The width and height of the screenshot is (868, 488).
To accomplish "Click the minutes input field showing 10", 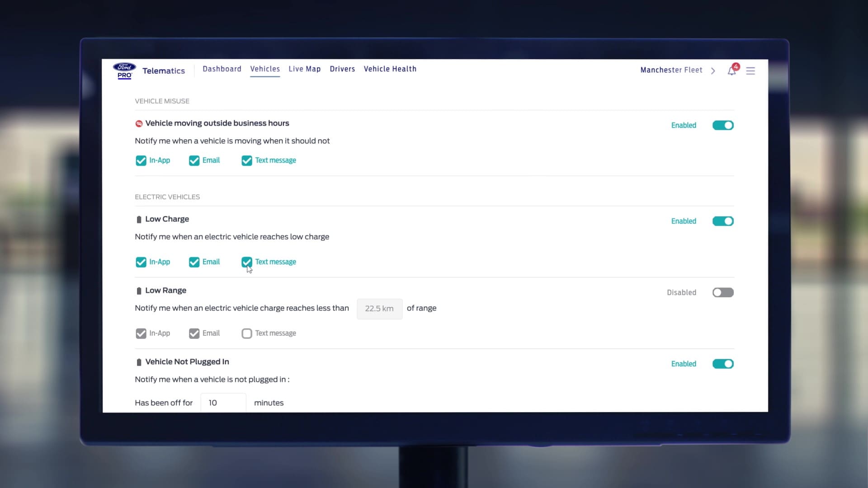I will tap(223, 403).
